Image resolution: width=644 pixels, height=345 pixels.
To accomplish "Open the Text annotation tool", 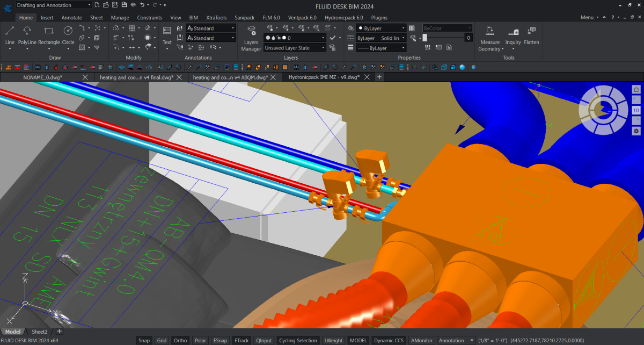I will tap(167, 35).
